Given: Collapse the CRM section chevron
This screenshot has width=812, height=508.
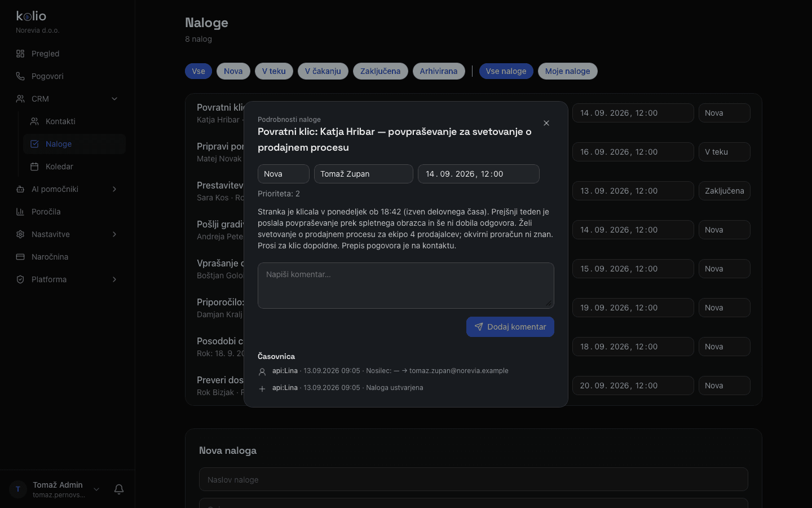Looking at the screenshot, I should tap(114, 99).
